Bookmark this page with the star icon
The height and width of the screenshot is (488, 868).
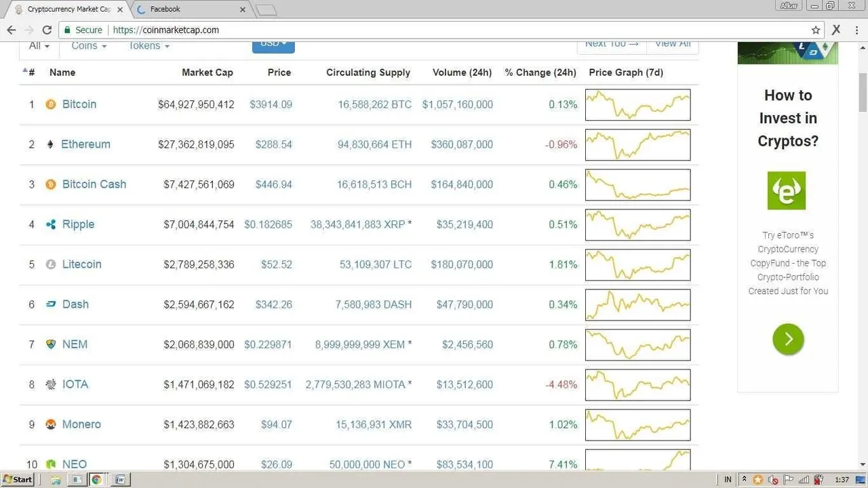point(816,30)
